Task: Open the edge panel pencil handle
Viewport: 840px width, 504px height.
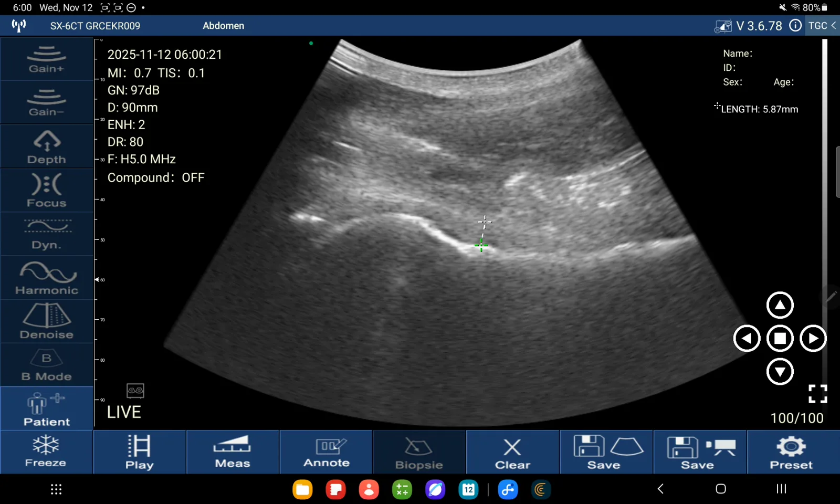Action: [x=831, y=297]
